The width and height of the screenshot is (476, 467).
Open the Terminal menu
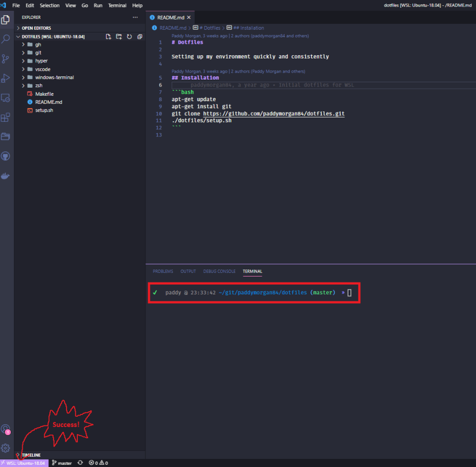pyautogui.click(x=117, y=5)
